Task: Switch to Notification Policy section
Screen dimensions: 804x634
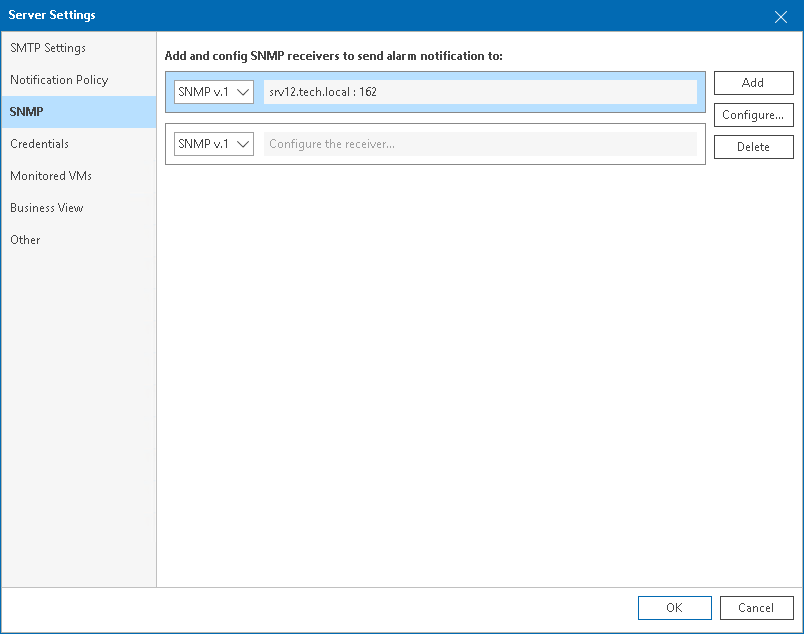Action: (x=59, y=80)
